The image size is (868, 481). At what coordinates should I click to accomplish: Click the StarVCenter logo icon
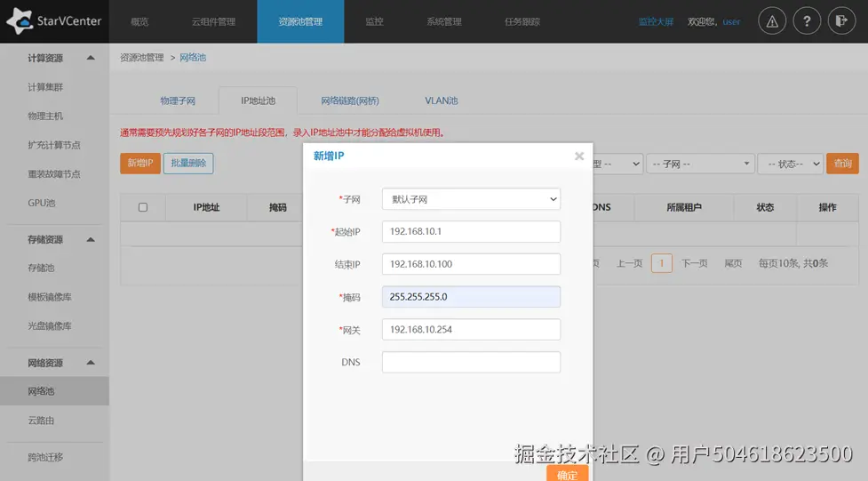(20, 21)
